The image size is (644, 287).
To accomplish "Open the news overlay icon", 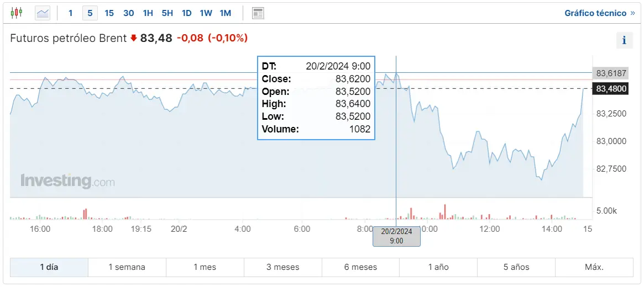I will (258, 13).
